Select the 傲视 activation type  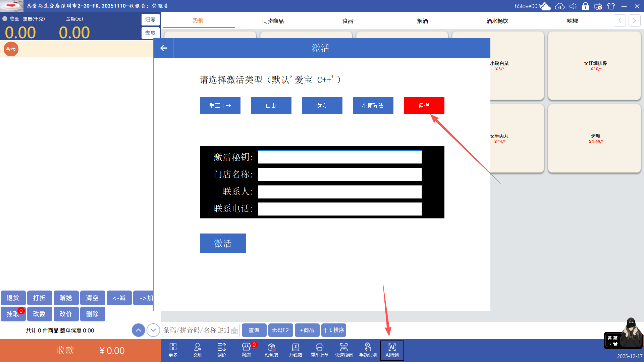click(x=424, y=105)
